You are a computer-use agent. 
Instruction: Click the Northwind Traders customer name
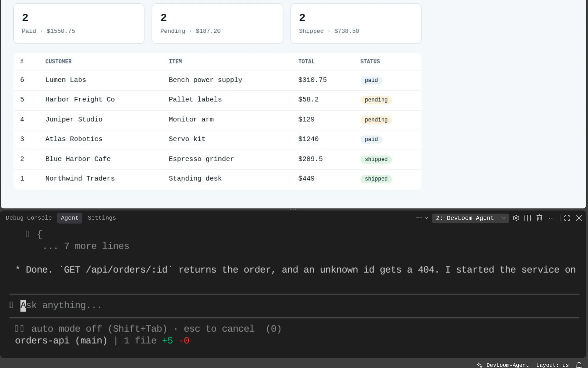[80, 178]
